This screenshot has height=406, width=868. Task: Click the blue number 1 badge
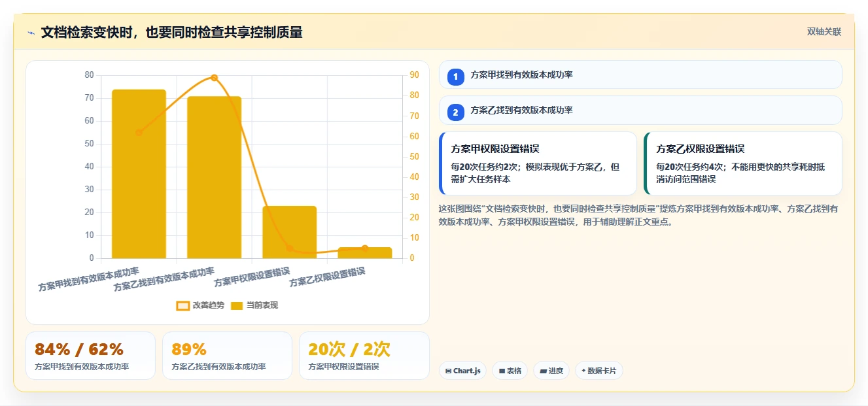[456, 76]
